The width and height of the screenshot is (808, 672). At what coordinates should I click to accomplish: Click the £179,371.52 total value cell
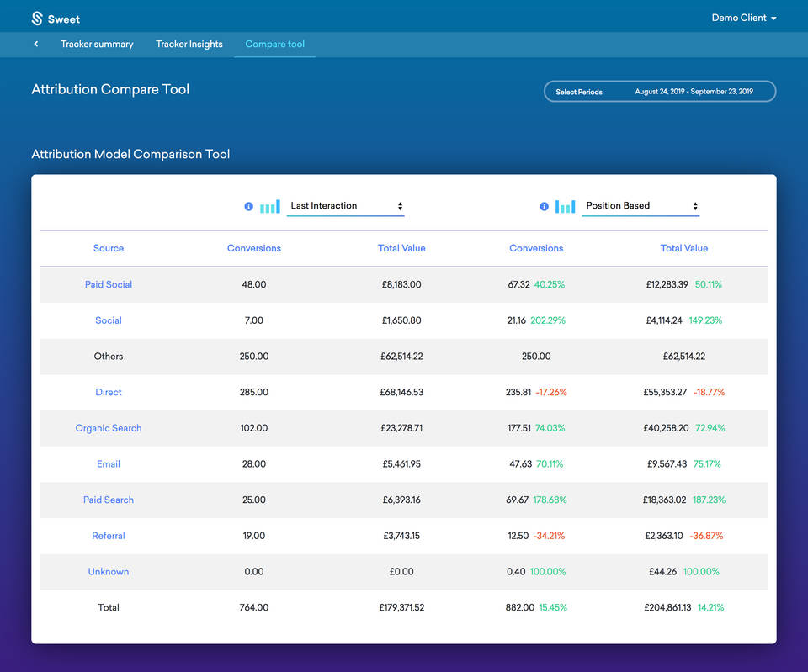click(x=401, y=607)
